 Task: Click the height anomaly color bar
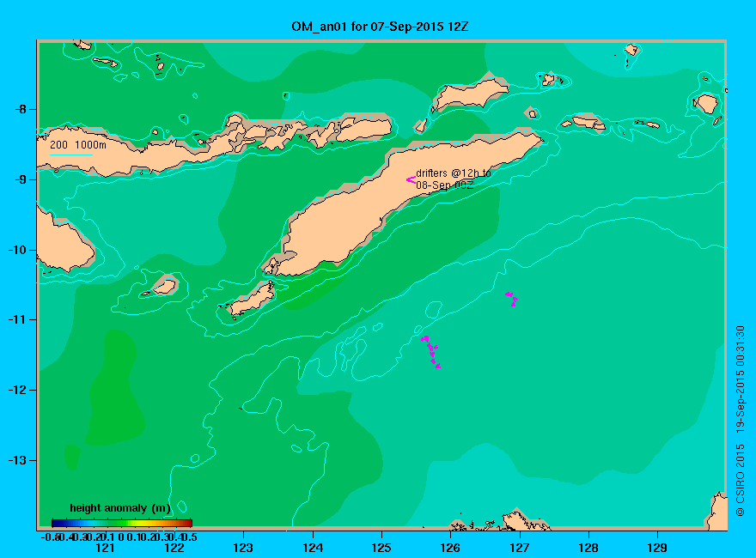pos(122,523)
